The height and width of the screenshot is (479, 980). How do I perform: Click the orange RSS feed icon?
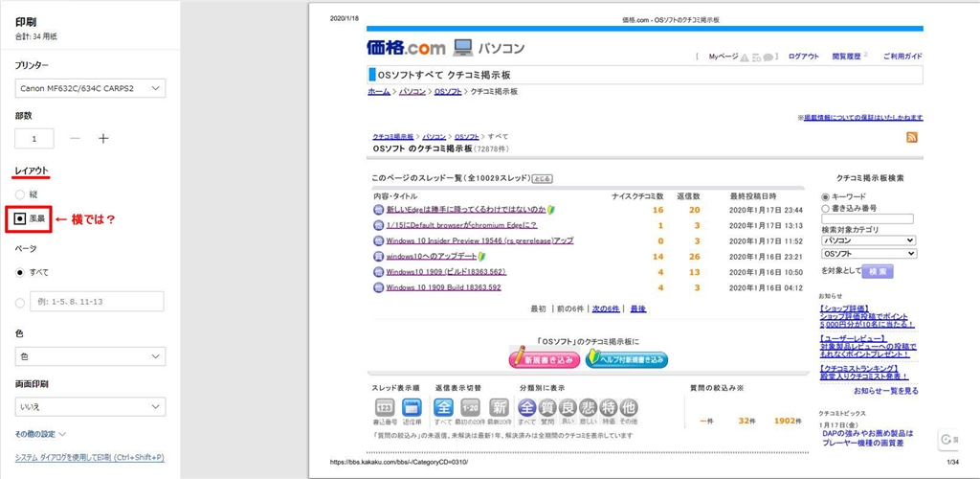click(912, 138)
